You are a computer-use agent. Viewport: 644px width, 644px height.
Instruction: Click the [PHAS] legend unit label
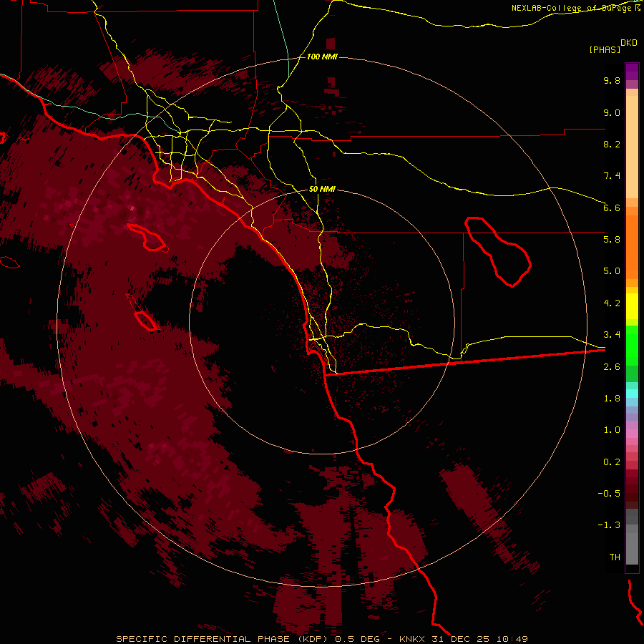tap(605, 49)
